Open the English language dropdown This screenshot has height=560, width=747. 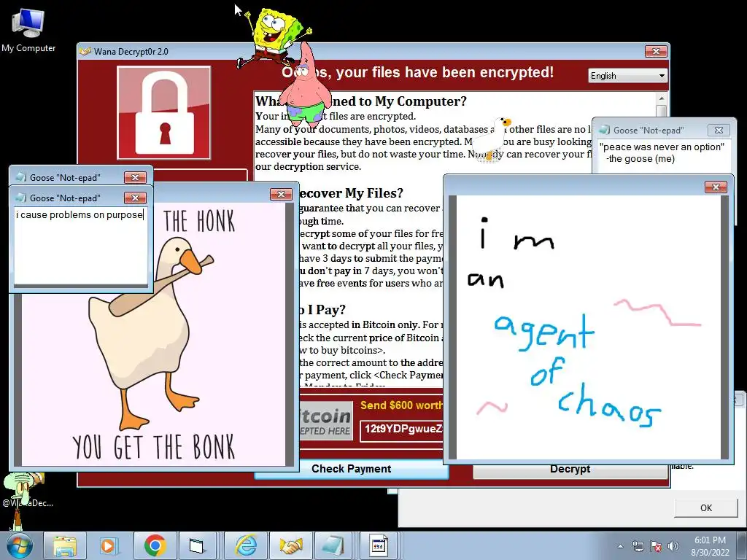pos(627,76)
